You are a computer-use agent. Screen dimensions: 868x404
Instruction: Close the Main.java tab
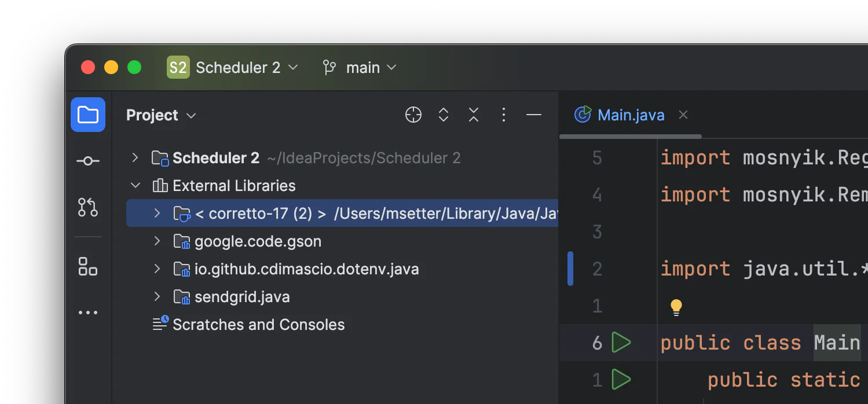(683, 115)
